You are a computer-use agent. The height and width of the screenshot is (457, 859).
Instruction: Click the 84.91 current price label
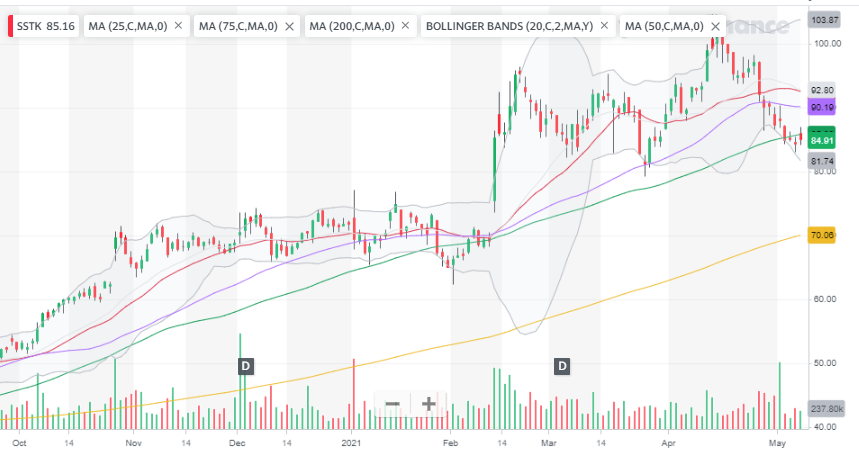click(x=822, y=141)
